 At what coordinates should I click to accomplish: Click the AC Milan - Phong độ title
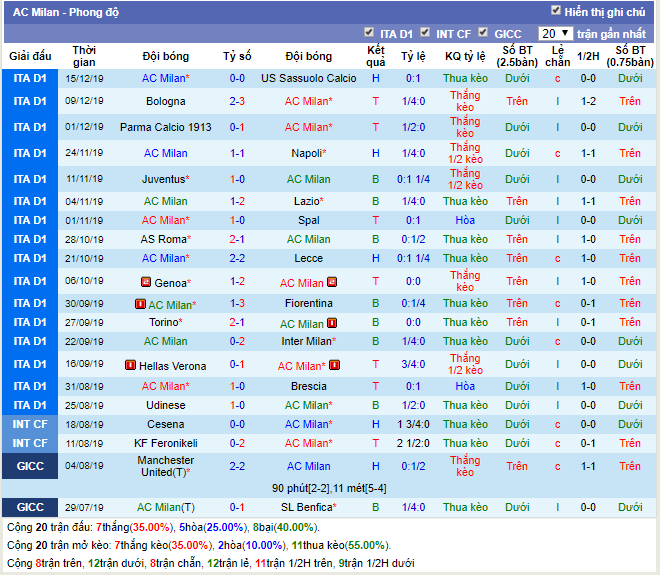coord(66,12)
